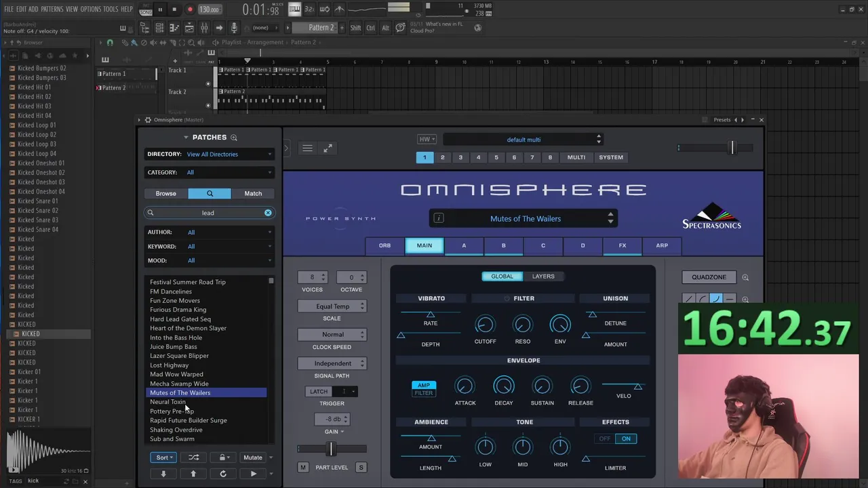Select the search magnifier mode button

[210, 193]
